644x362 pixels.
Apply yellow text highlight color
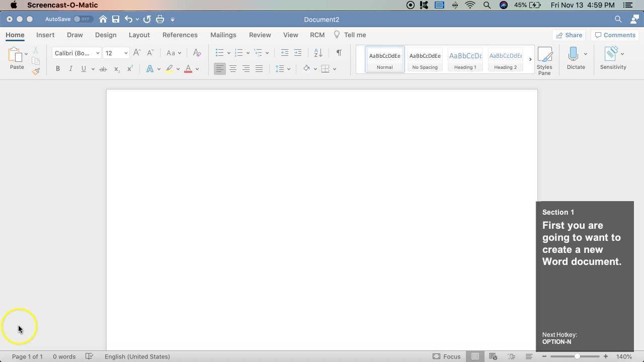point(169,68)
